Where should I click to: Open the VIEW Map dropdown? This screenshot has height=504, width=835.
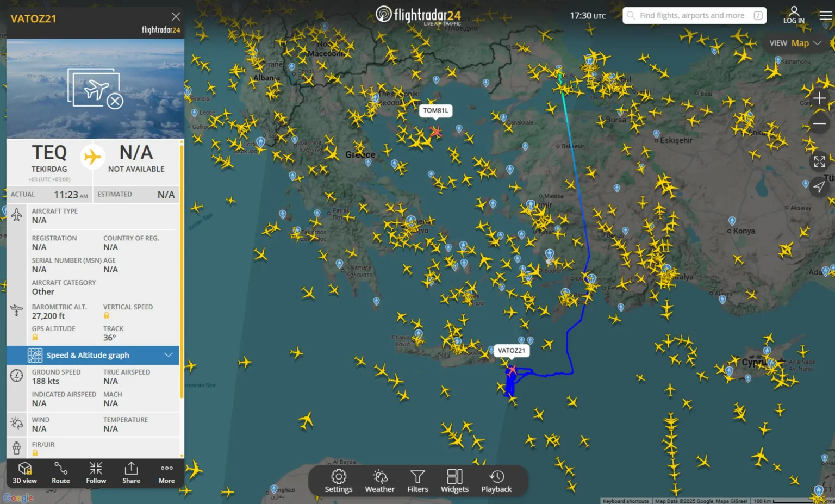pyautogui.click(x=795, y=43)
